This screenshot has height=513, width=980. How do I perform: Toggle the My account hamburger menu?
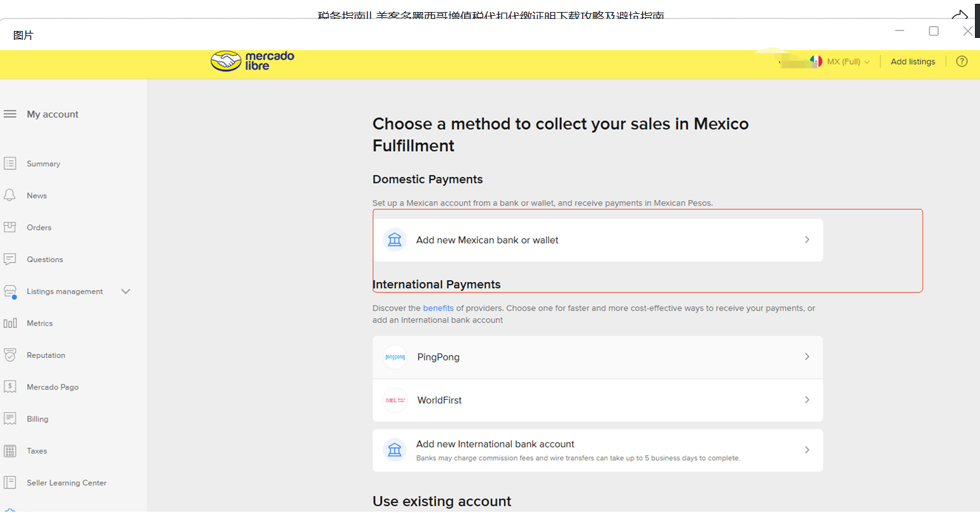tap(10, 114)
